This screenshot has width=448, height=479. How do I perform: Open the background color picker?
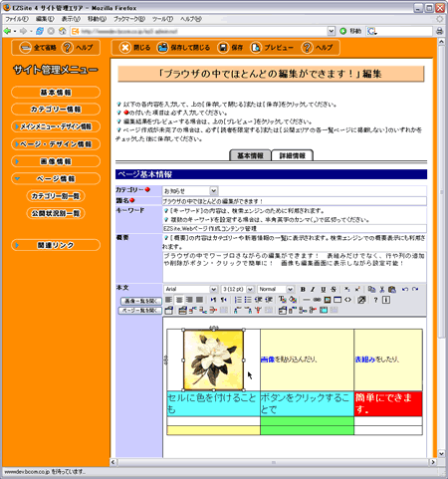293,300
